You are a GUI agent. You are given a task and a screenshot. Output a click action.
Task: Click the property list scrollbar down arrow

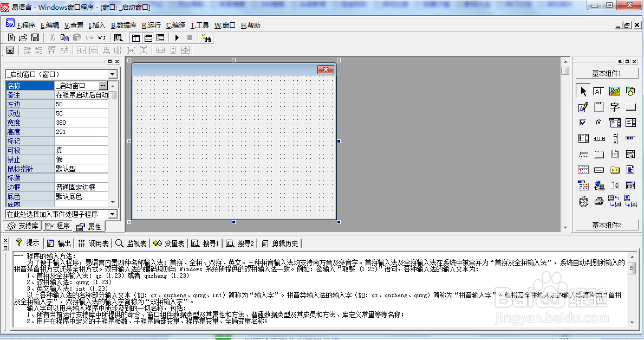tap(113, 202)
